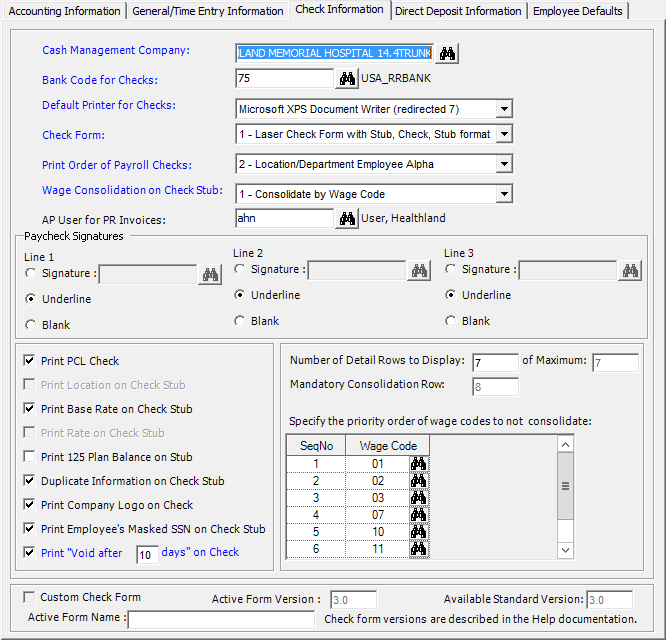The image size is (666, 640).
Task: Select Line 1 Blank radio button
Action: (x=30, y=325)
